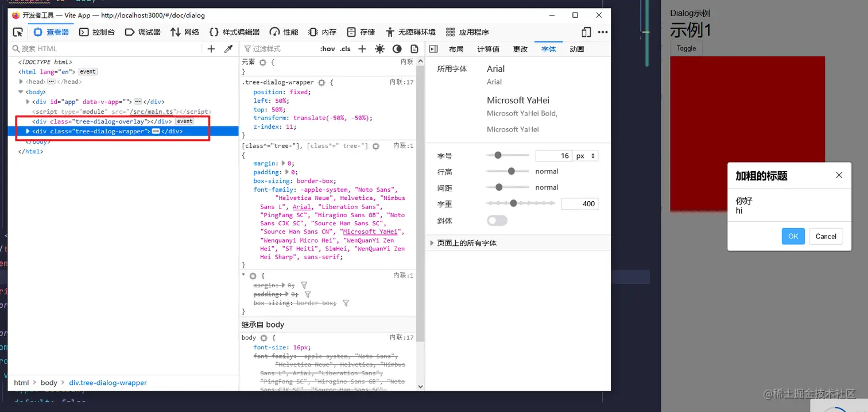Open the px unit dropdown
Viewport: 868px width, 412px height.
click(x=586, y=156)
